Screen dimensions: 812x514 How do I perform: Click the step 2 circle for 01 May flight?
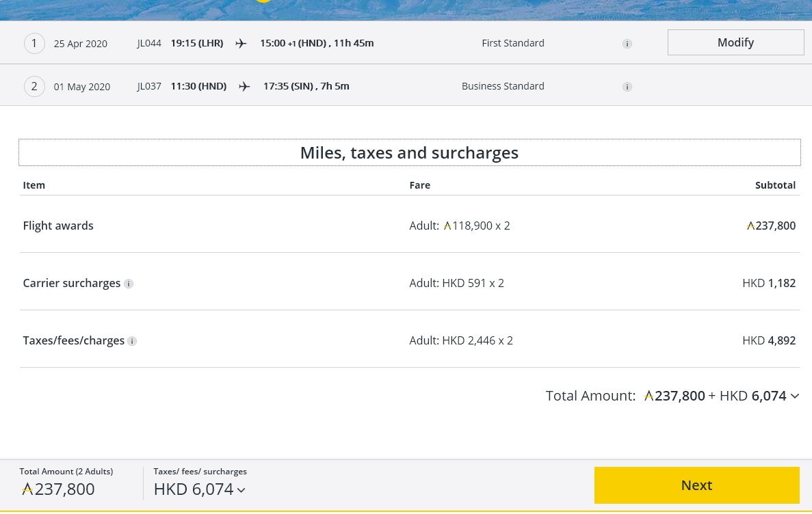pos(34,87)
